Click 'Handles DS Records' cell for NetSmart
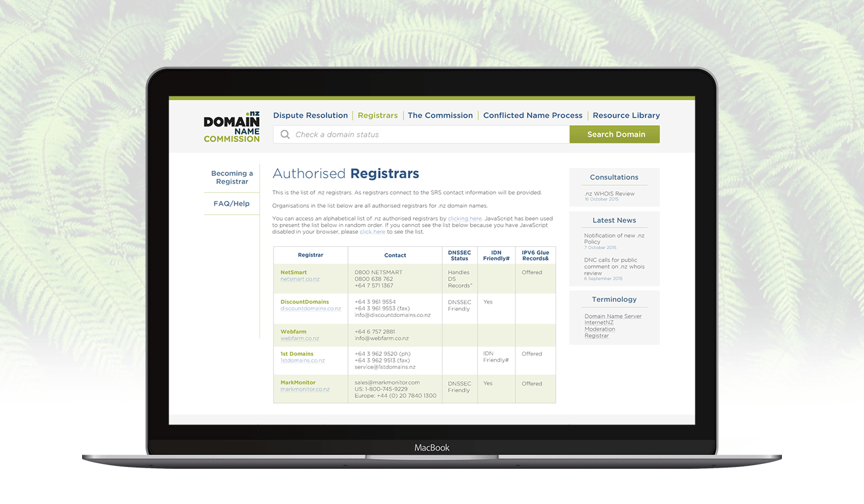This screenshot has height=504, width=864. coord(460,279)
